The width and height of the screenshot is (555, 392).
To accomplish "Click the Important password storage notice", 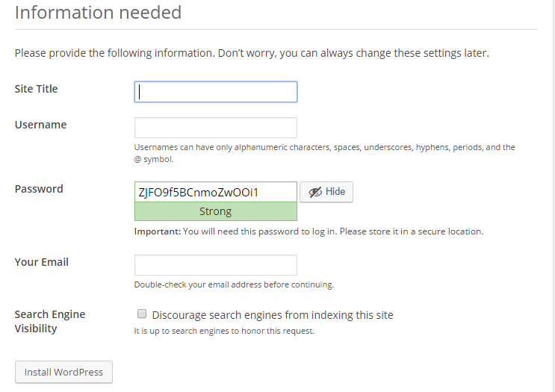I will [308, 231].
